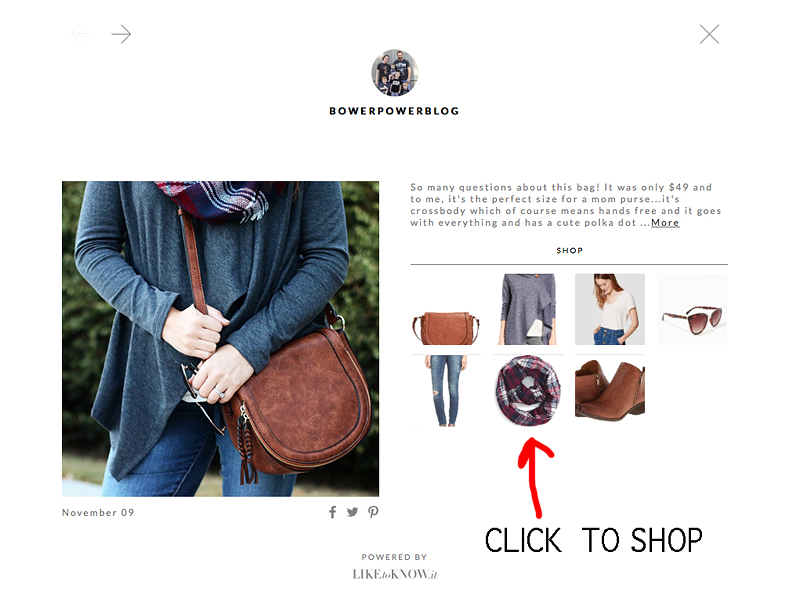Click the November 09 post date
The height and width of the screenshot is (603, 800).
98,512
